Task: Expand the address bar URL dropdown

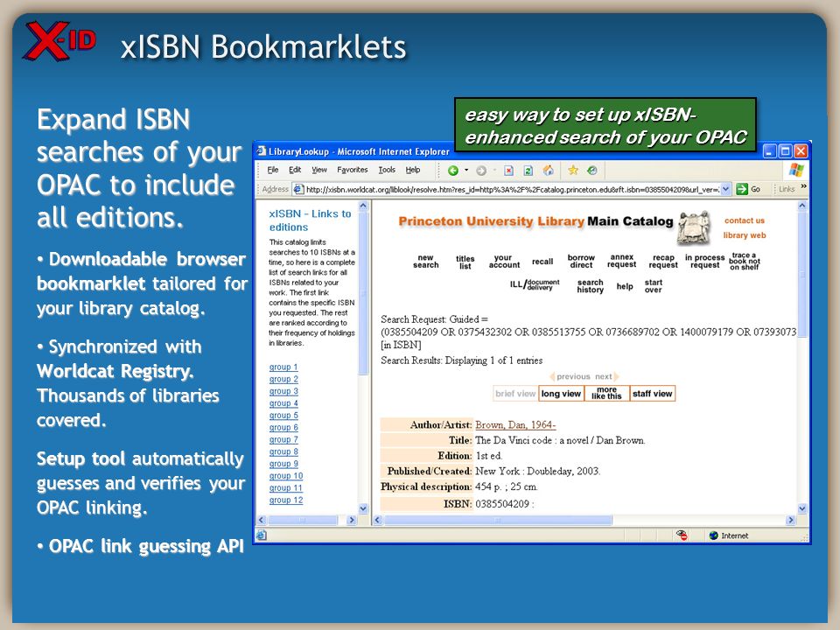Action: (x=725, y=189)
